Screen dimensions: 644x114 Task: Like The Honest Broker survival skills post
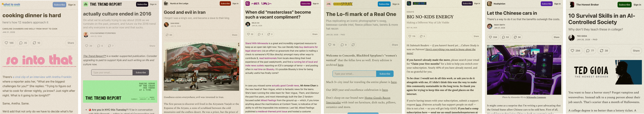[575, 51]
